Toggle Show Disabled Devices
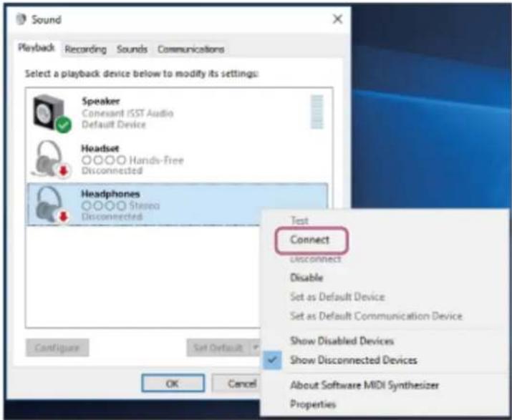The height and width of the screenshot is (420, 512). pos(342,341)
